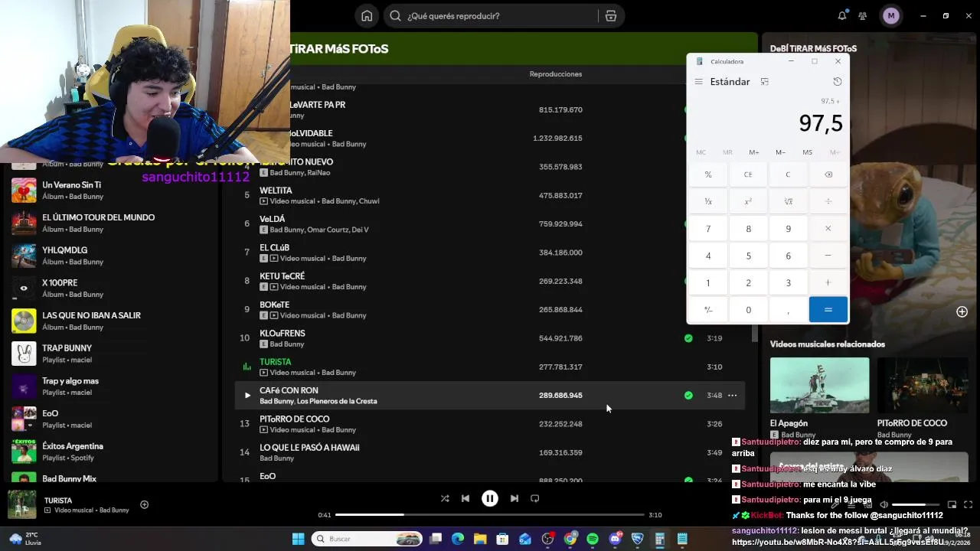Open TRAP BUNNY playlist

(111, 354)
